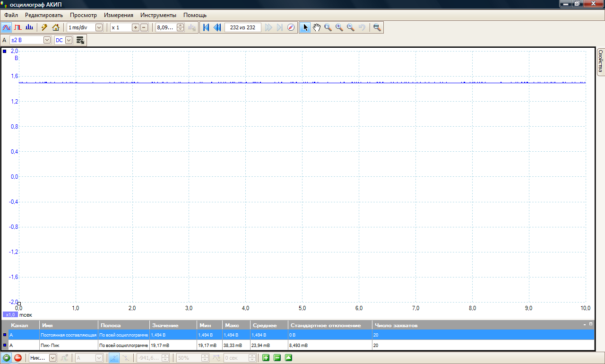Open the 1 ms/div timebase dropdown

click(x=99, y=27)
